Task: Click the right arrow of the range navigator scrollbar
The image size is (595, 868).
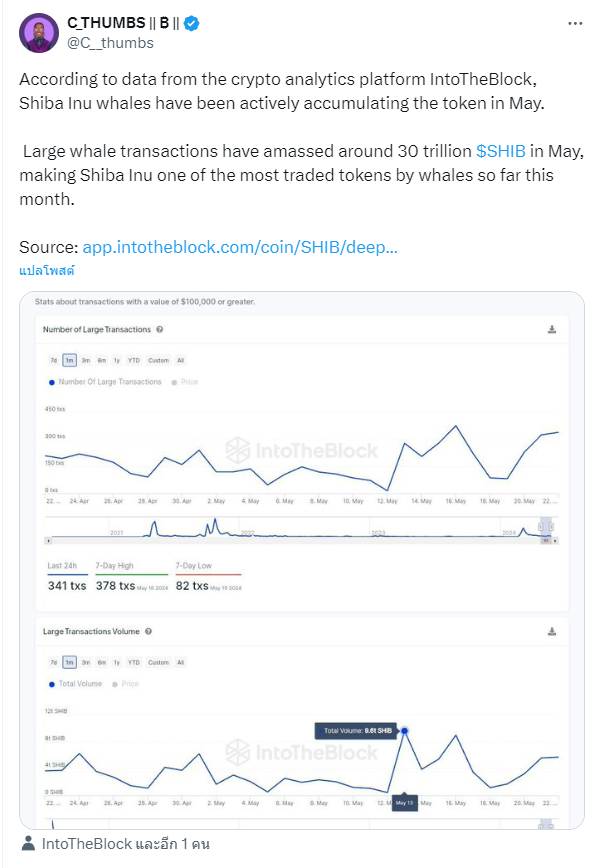Action: coord(555,540)
